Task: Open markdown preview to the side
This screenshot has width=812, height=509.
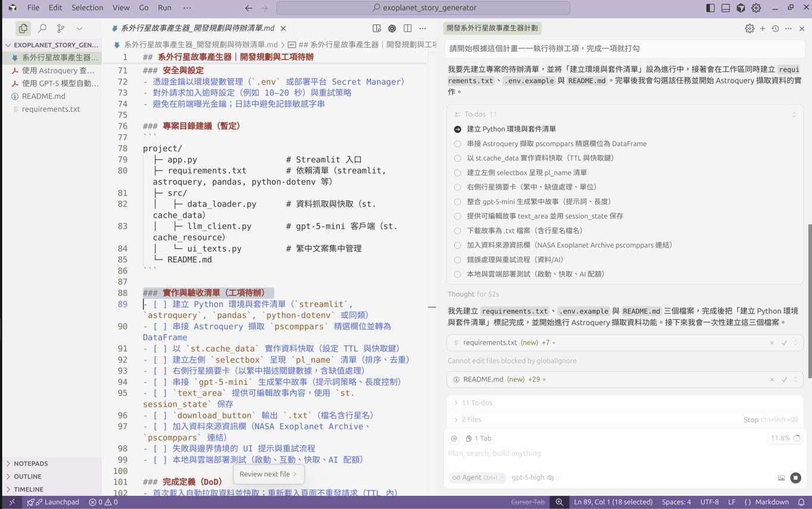Action: pos(377,28)
